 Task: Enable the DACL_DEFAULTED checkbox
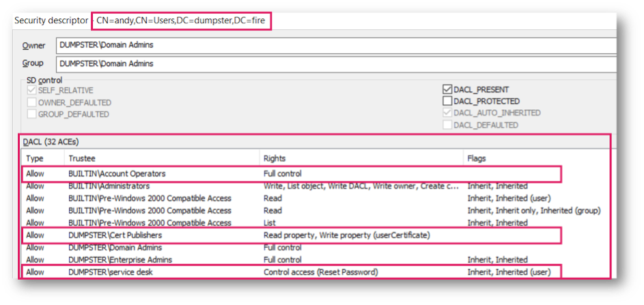pos(447,125)
